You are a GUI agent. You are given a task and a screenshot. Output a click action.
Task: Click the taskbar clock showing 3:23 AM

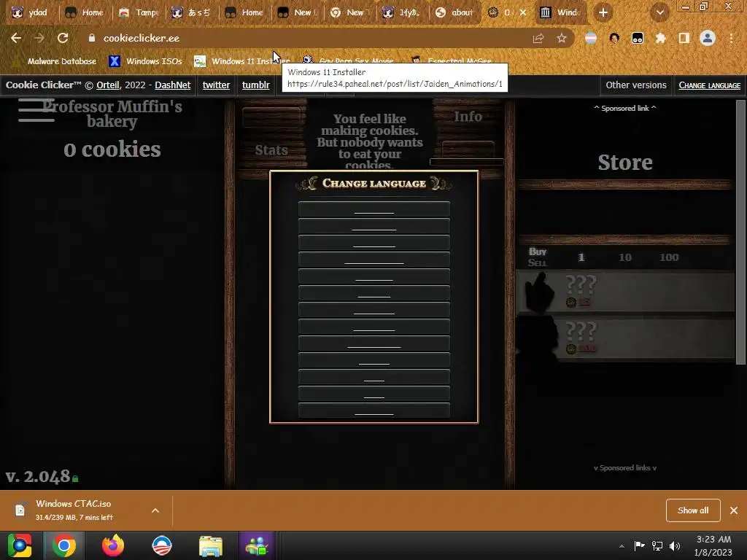coord(713,545)
